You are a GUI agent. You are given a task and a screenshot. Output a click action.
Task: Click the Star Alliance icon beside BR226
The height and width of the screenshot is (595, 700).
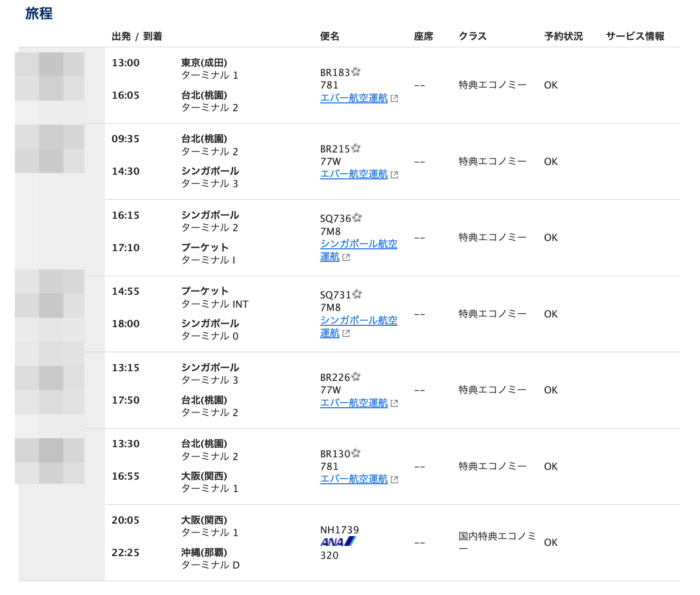pyautogui.click(x=356, y=377)
